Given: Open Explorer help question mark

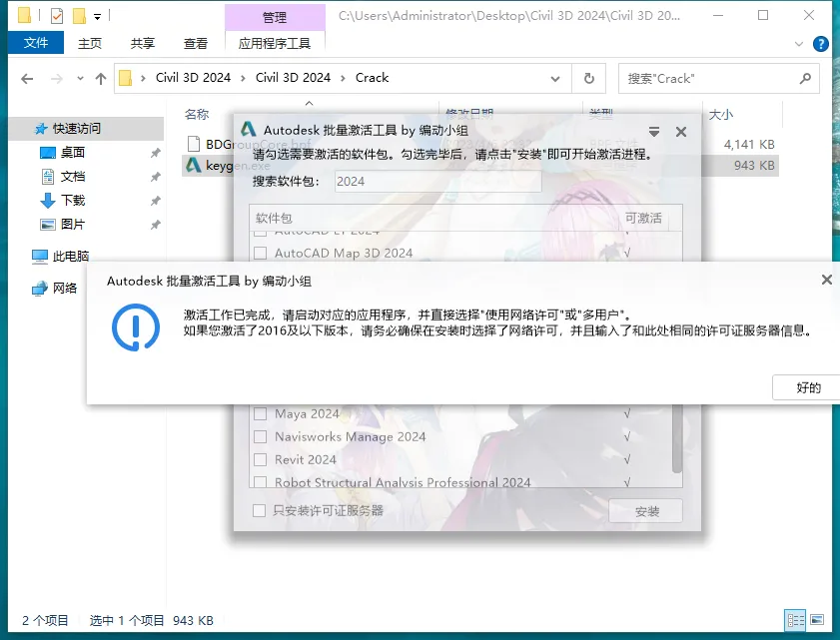Looking at the screenshot, I should click(x=820, y=44).
